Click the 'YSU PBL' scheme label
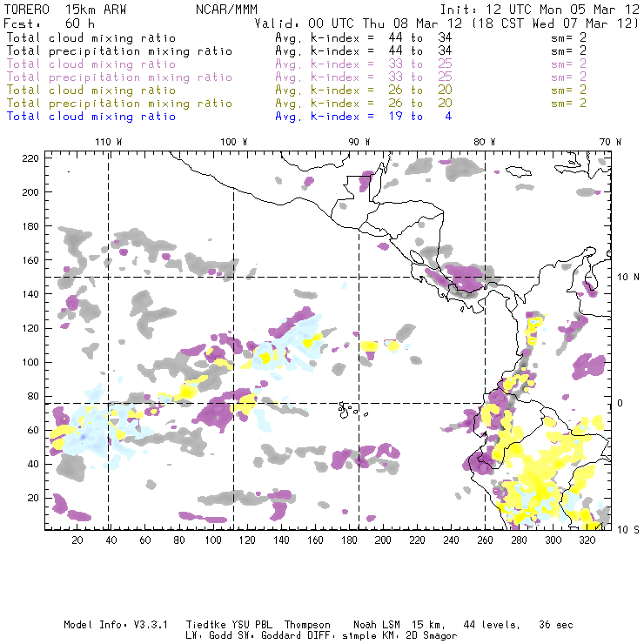 coord(252,625)
